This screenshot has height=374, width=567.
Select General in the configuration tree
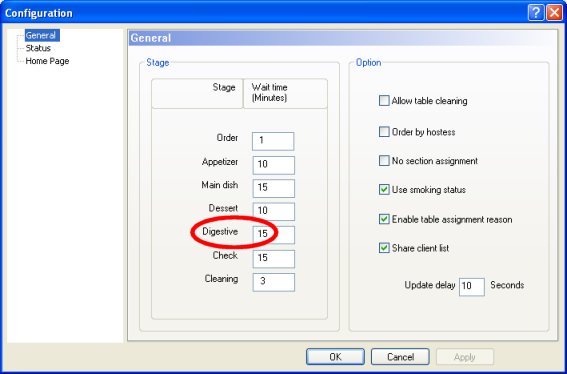(41, 35)
